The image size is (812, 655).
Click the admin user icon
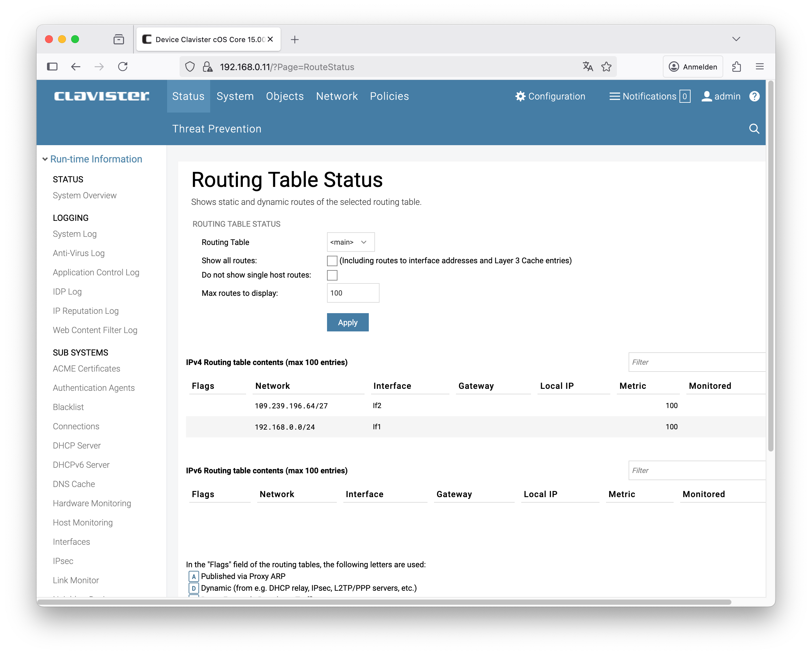706,96
